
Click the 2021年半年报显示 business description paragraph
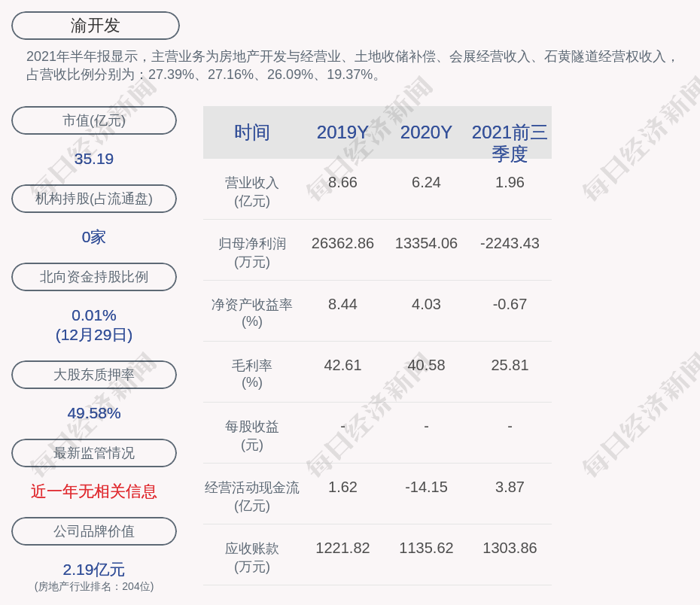[352, 65]
